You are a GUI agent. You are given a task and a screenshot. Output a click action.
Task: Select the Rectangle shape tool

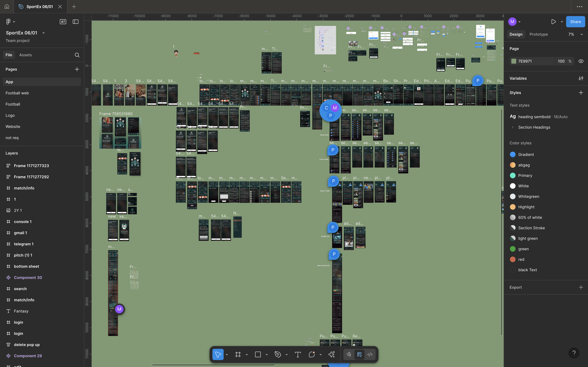click(258, 355)
